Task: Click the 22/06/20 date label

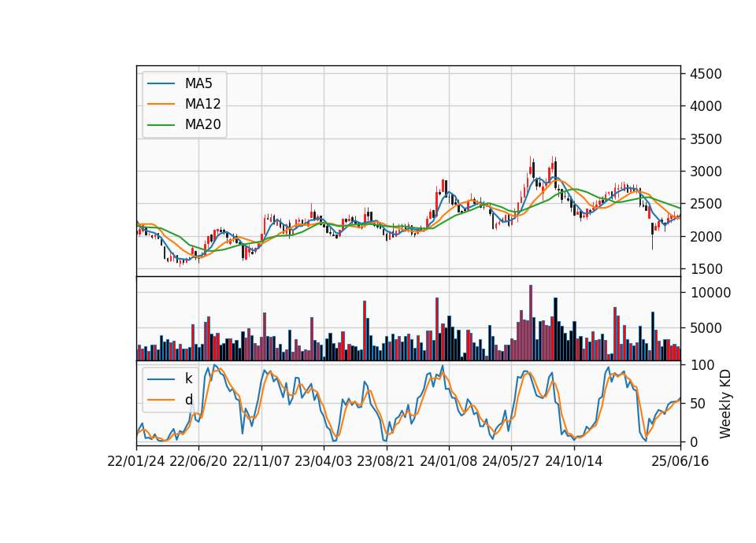Action: pyautogui.click(x=198, y=461)
